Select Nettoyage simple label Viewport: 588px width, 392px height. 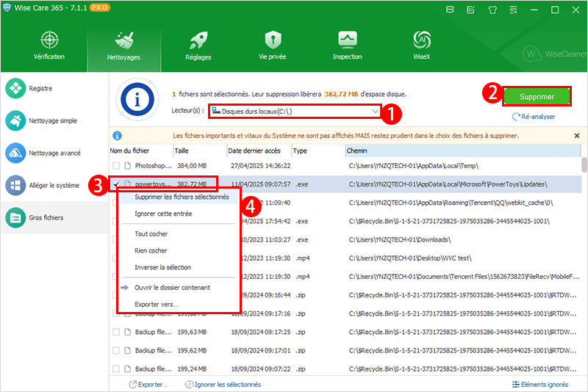pyautogui.click(x=53, y=120)
